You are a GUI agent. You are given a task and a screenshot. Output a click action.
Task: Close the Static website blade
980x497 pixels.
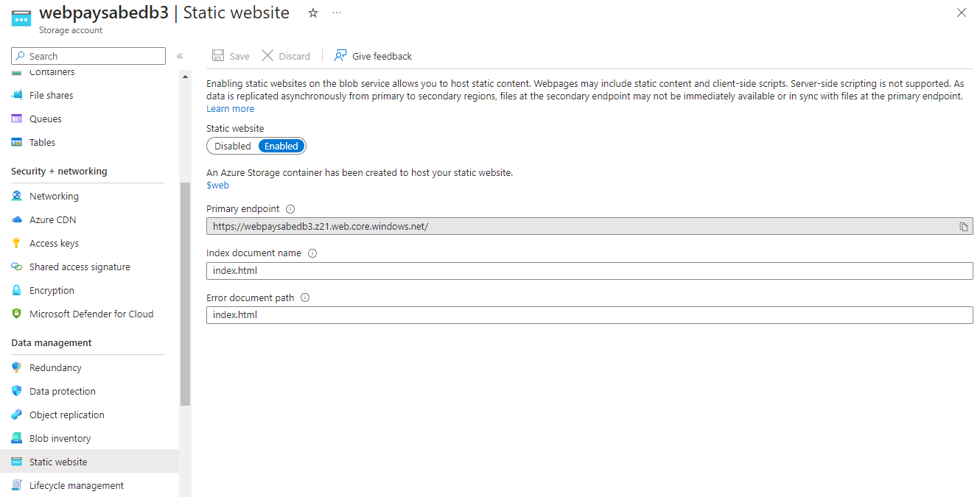pyautogui.click(x=962, y=13)
